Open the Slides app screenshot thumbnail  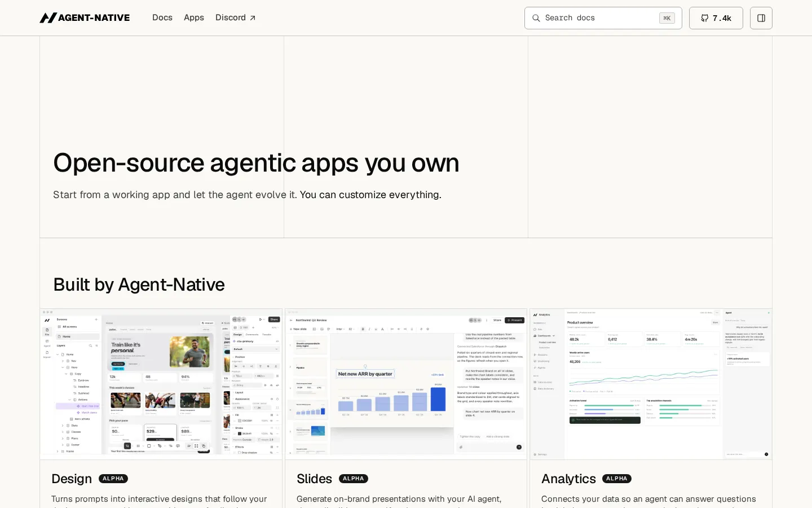pos(406,384)
